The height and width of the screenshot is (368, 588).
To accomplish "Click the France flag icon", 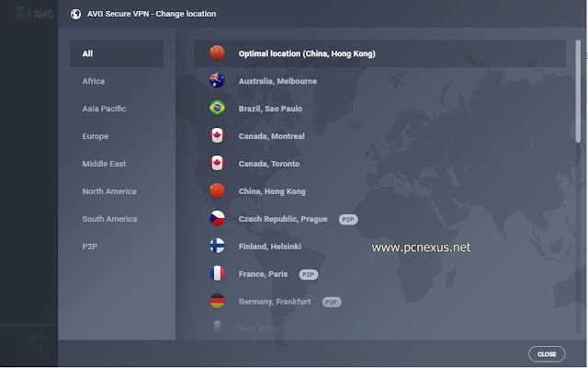I will coord(217,274).
